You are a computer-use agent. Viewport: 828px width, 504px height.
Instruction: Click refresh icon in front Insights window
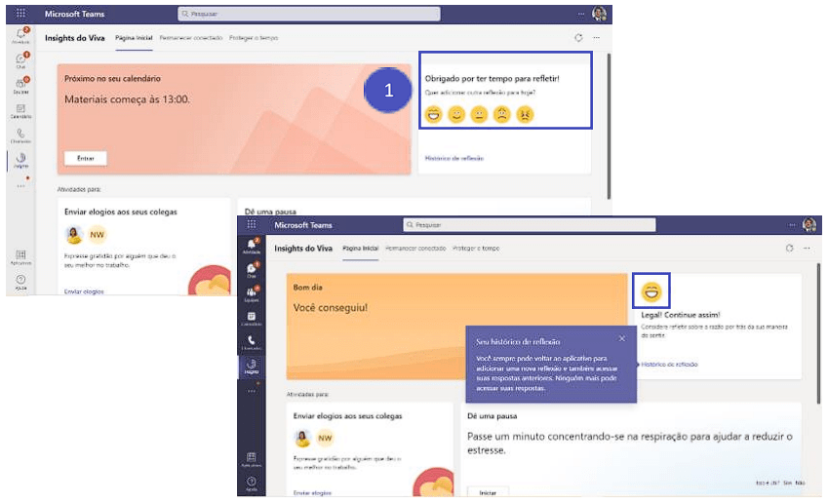point(789,248)
